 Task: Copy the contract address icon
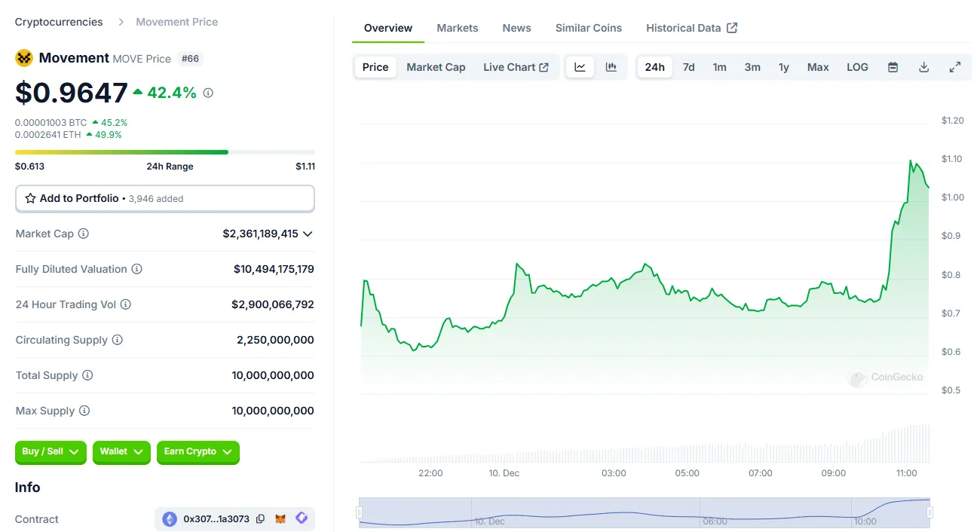click(261, 518)
